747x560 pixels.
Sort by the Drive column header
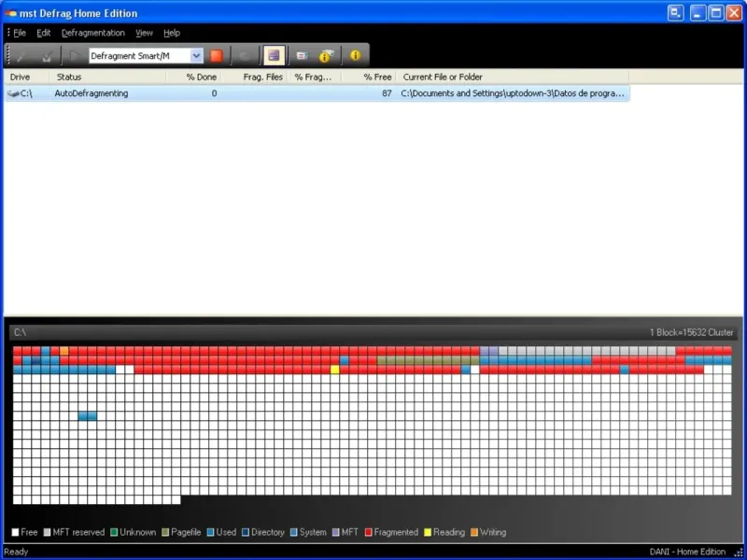click(27, 77)
